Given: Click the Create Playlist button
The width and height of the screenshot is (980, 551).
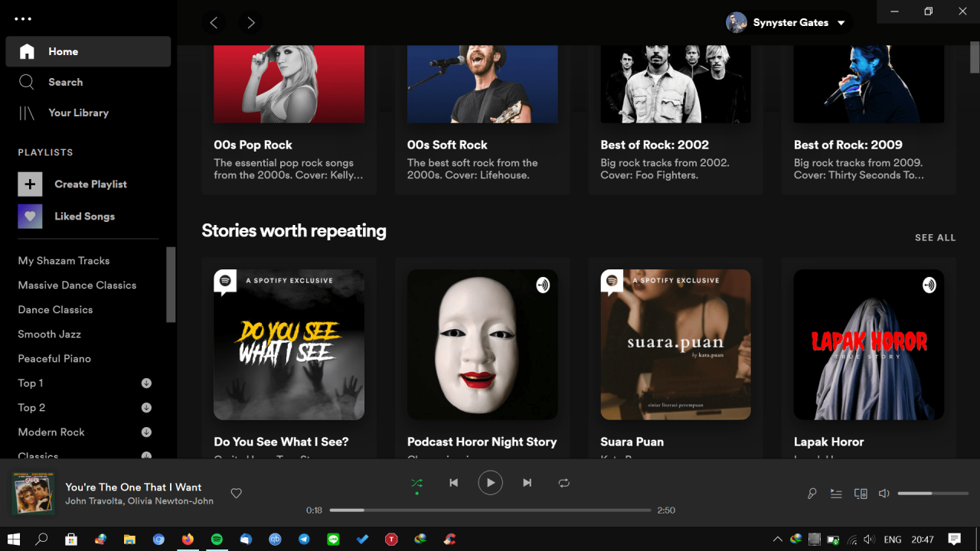Looking at the screenshot, I should point(73,184).
